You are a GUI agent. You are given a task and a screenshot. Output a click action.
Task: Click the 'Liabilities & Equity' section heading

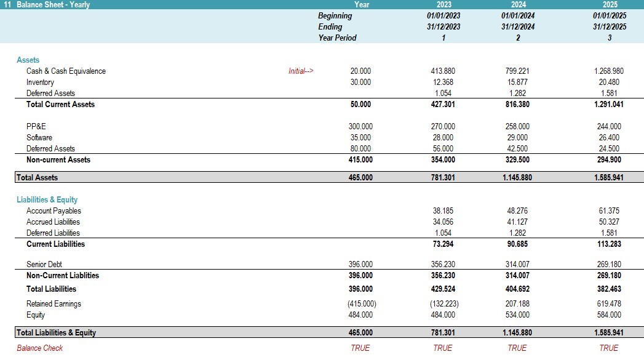(x=47, y=199)
